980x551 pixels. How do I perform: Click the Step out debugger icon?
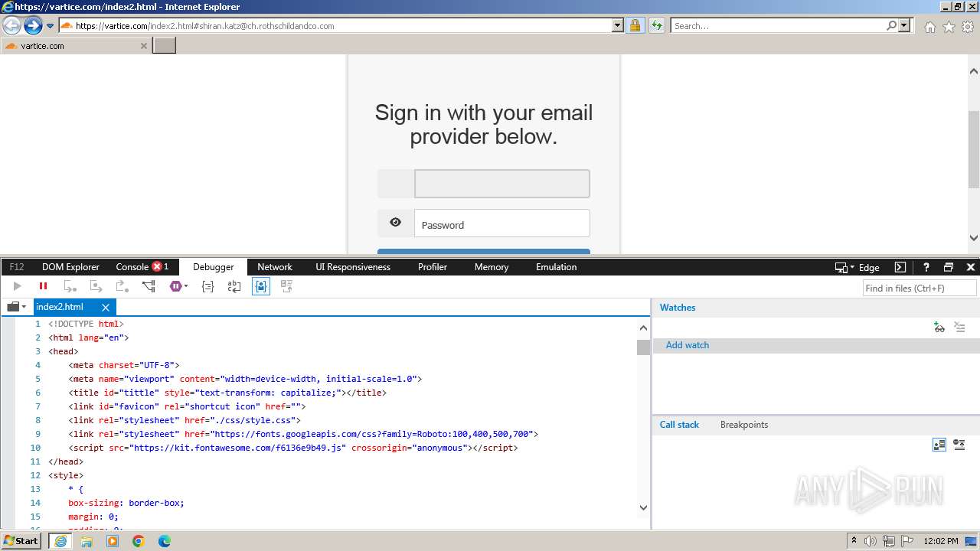pos(122,286)
